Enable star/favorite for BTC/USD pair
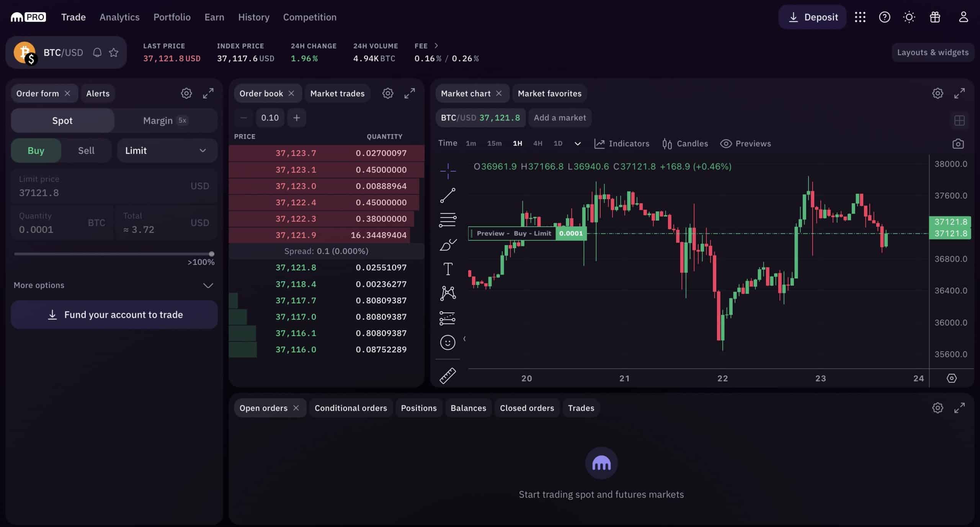Image resolution: width=980 pixels, height=527 pixels. [x=114, y=52]
